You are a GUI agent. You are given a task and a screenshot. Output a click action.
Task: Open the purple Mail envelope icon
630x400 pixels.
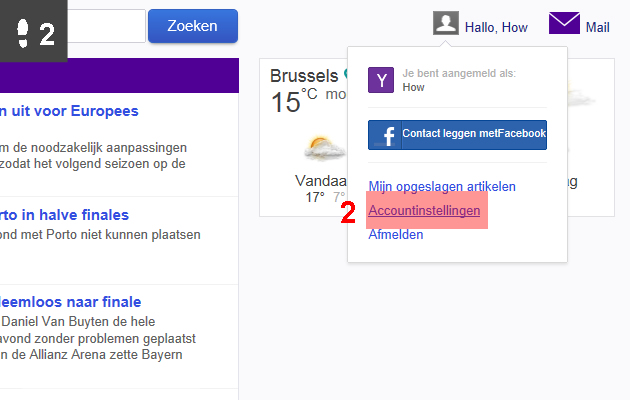pos(564,23)
